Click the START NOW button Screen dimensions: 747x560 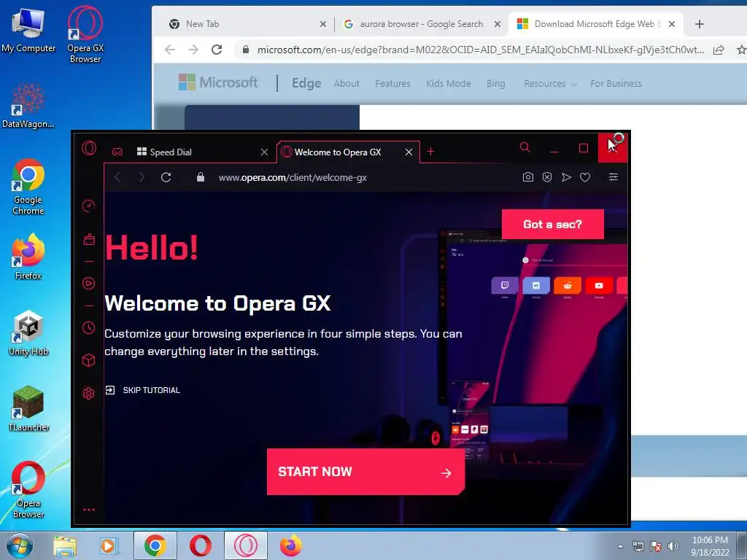[x=365, y=472]
